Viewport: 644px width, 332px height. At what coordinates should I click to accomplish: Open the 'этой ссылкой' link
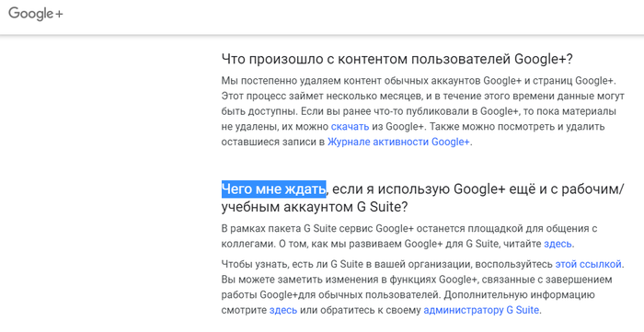(588, 264)
